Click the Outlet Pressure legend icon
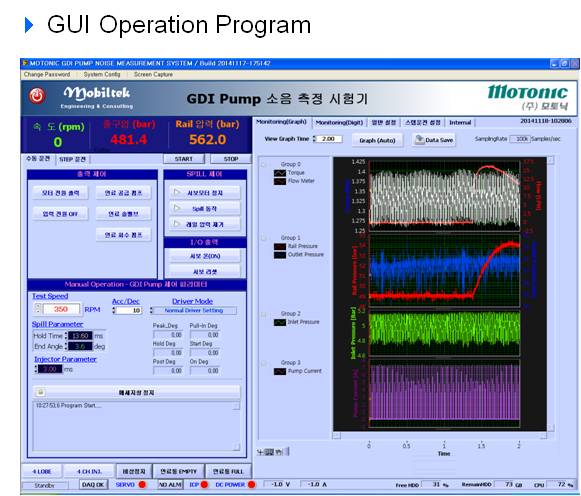The image size is (581, 496). tap(280, 255)
